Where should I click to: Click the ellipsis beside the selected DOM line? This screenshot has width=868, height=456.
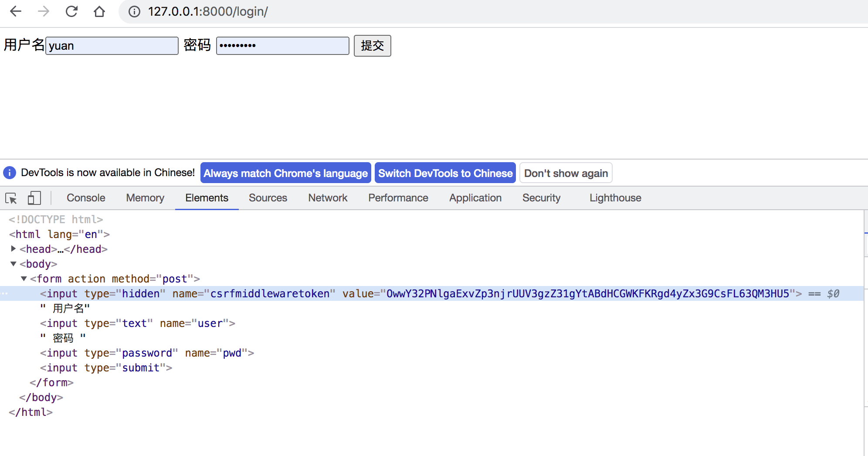point(4,293)
